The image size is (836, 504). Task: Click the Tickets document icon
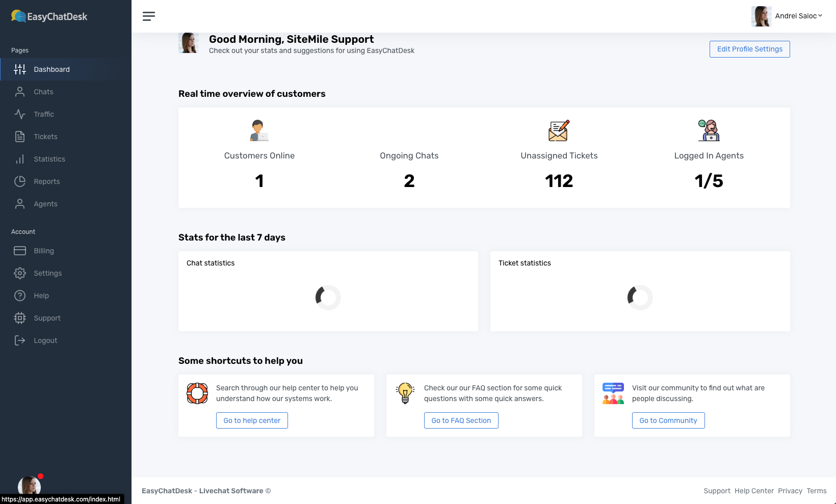[20, 137]
